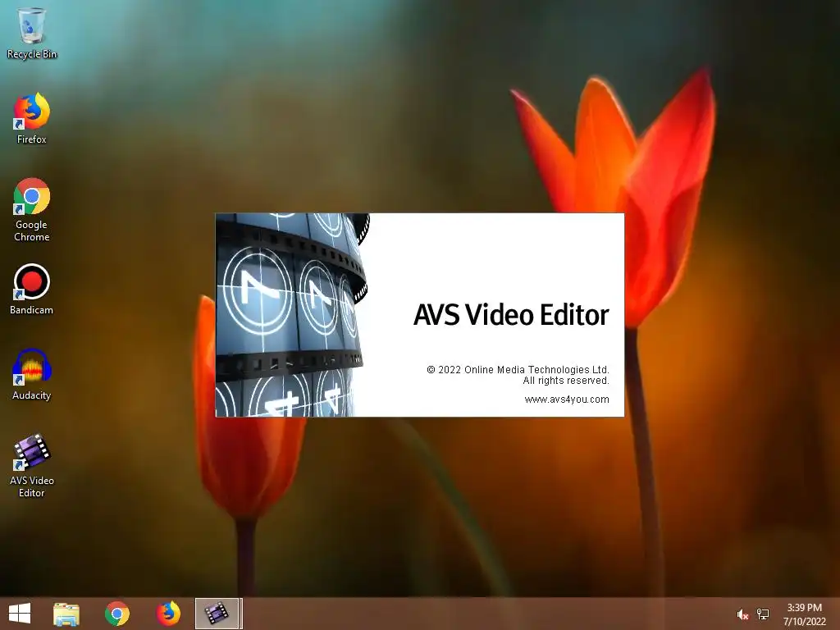Click the Recycle Bin label text
The image size is (840, 630).
click(32, 54)
